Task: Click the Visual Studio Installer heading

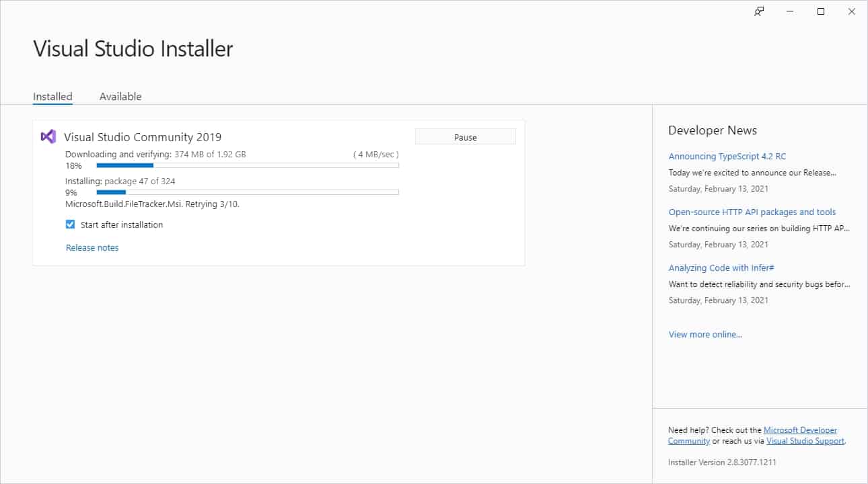Action: 133,48
